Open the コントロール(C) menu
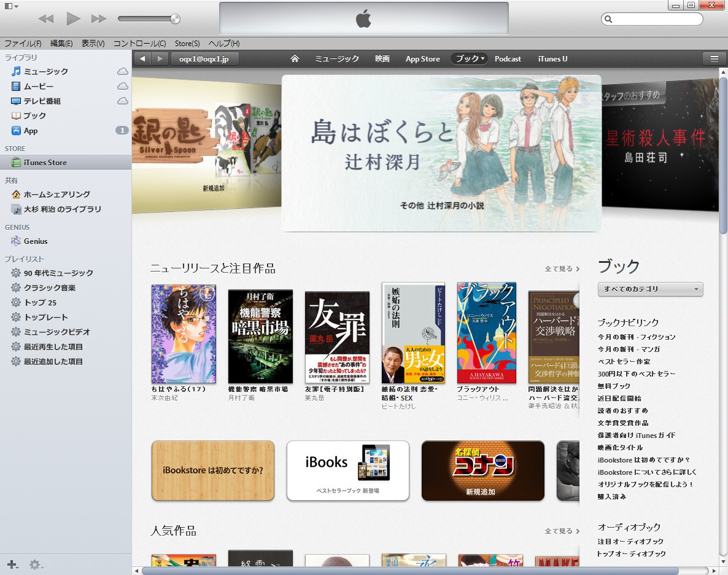The image size is (728, 575). tap(140, 43)
